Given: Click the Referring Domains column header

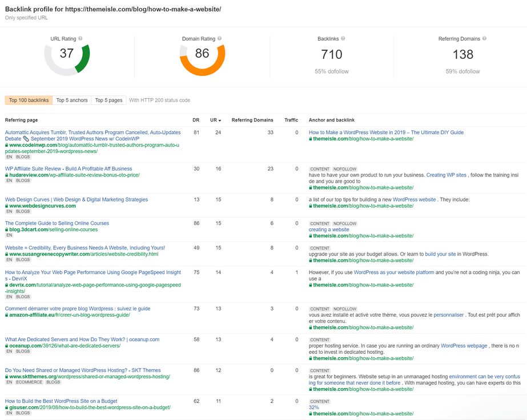Looking at the screenshot, I should pos(252,120).
